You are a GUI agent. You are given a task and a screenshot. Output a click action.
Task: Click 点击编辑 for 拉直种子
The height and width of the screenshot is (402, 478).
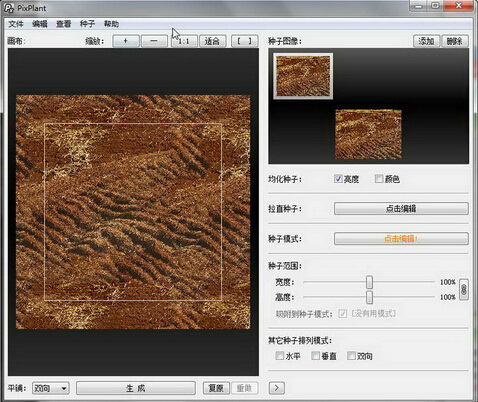401,209
